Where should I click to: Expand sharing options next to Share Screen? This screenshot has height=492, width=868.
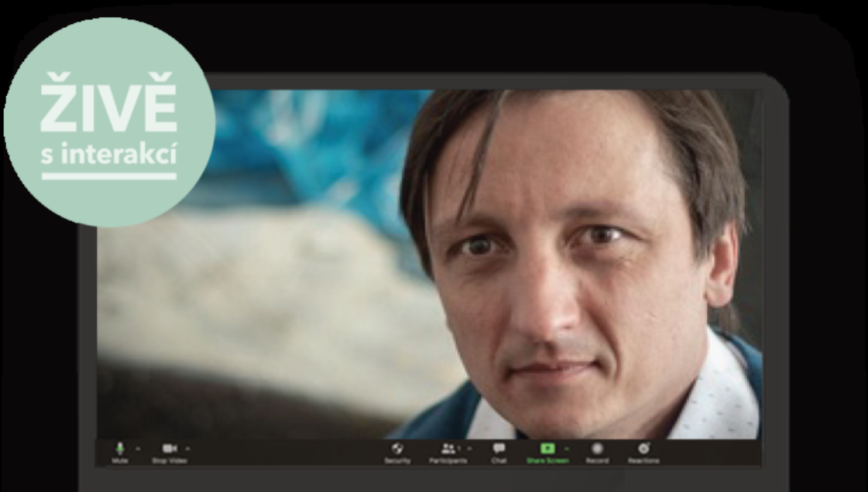tap(565, 449)
